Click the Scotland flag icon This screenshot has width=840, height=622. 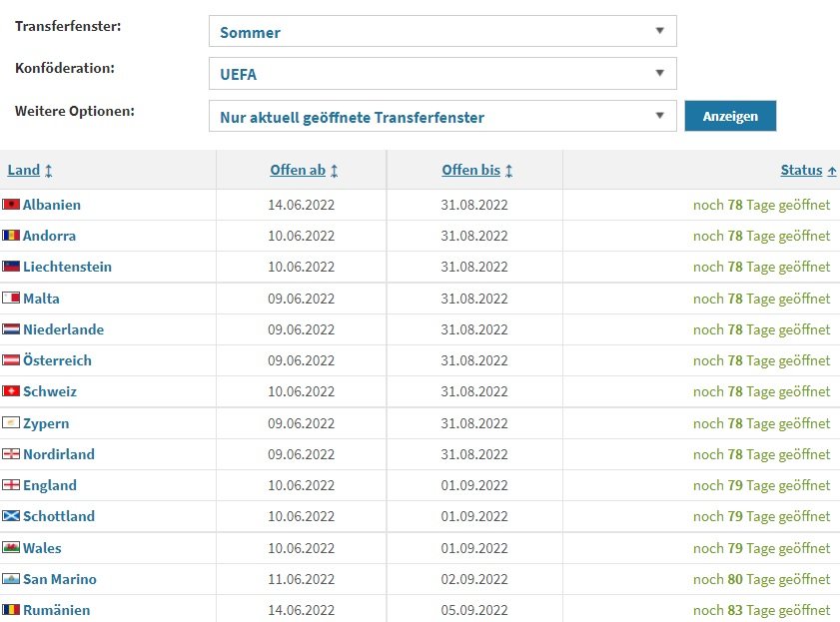pos(11,516)
